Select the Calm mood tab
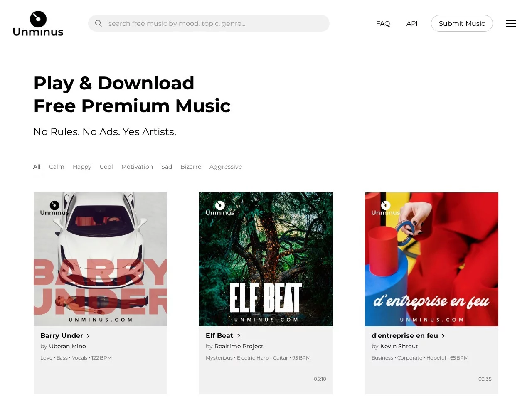The height and width of the screenshot is (399, 532). (57, 167)
